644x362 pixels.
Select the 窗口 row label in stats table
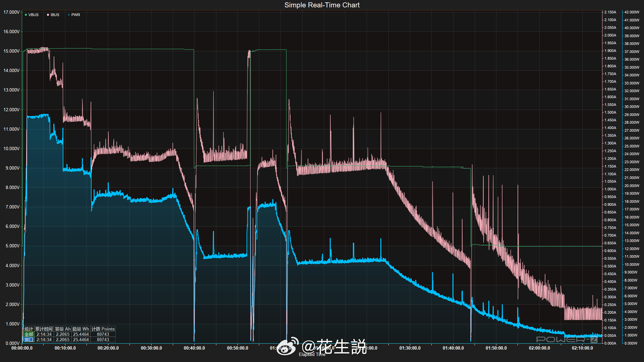29,340
